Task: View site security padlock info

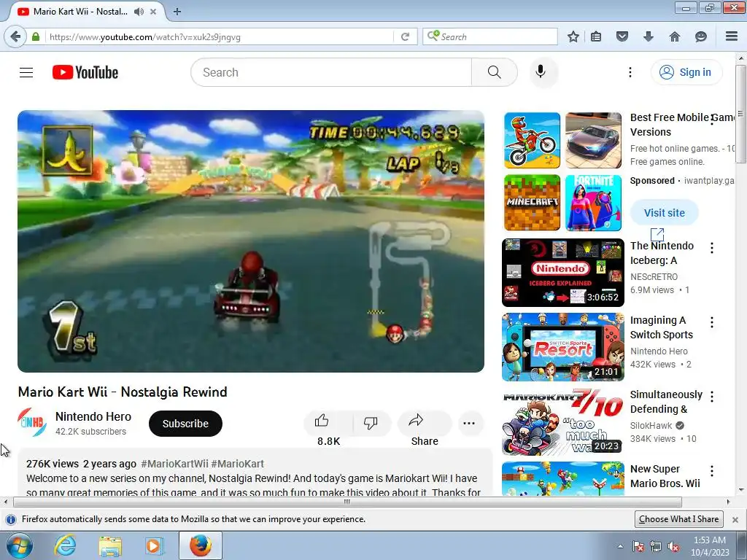Action: [x=36, y=36]
